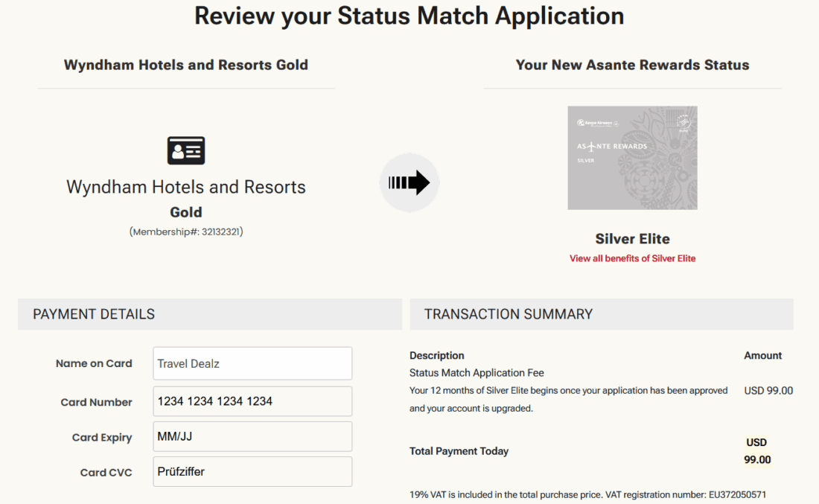Click the Card Number label
The width and height of the screenshot is (819, 504).
click(96, 402)
